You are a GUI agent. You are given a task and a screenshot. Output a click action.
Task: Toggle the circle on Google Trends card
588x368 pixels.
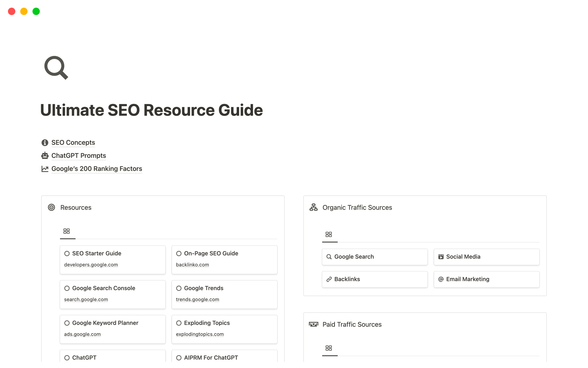coord(179,288)
